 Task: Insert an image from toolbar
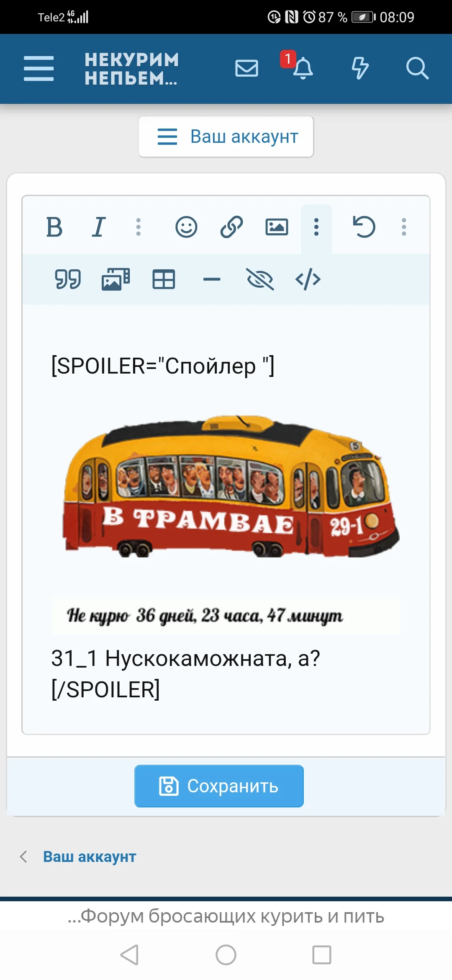pyautogui.click(x=277, y=227)
